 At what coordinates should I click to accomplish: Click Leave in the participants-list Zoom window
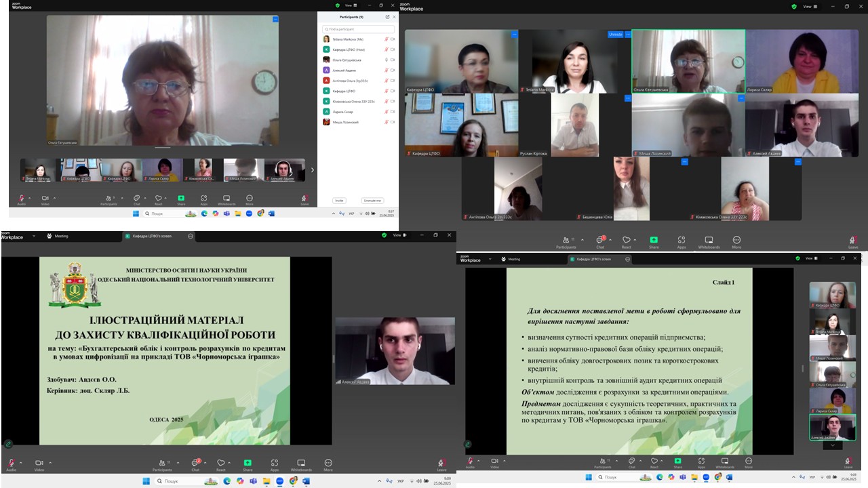tap(304, 200)
